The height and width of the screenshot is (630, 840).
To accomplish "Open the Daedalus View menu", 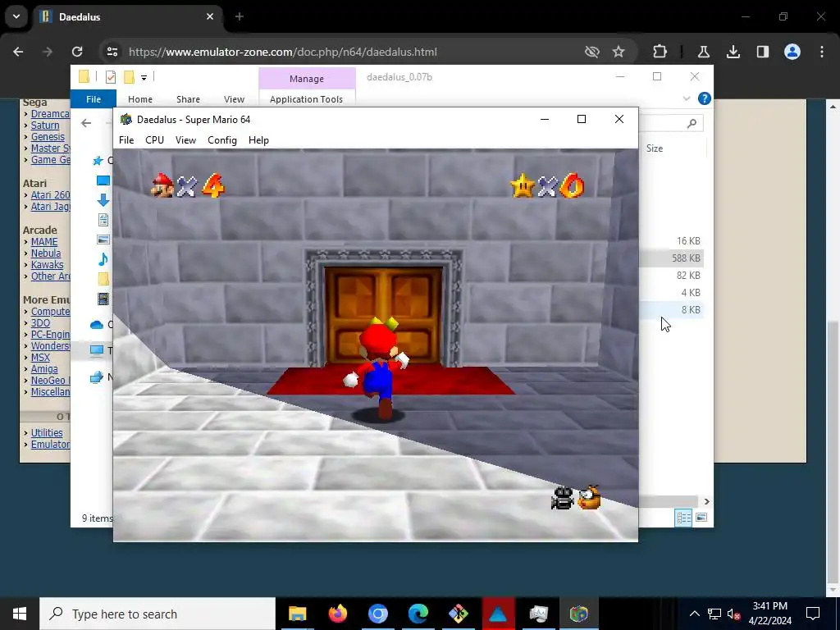I will (185, 139).
